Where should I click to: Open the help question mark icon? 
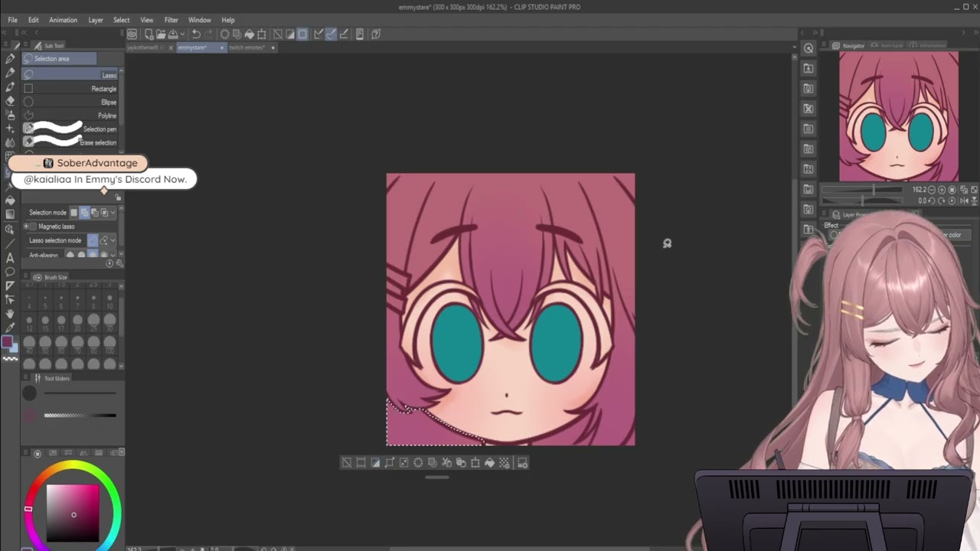(x=376, y=34)
